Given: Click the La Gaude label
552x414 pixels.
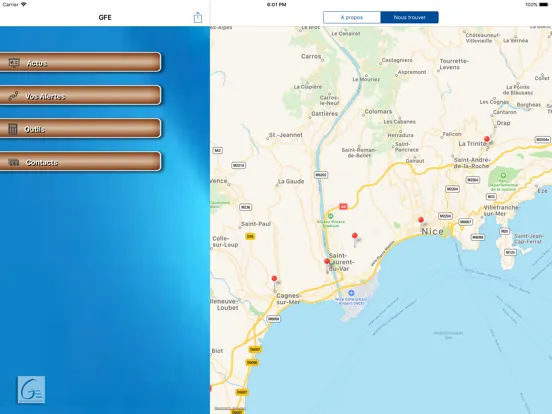Looking at the screenshot, I should 291,182.
